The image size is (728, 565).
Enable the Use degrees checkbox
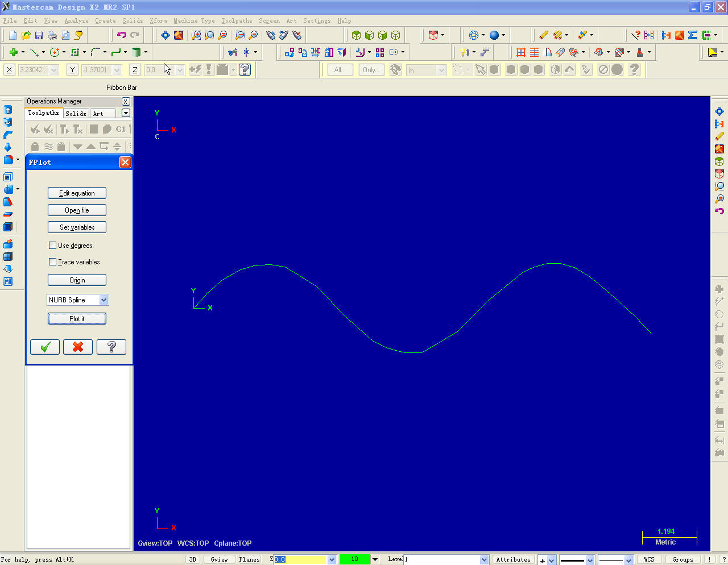tap(52, 246)
